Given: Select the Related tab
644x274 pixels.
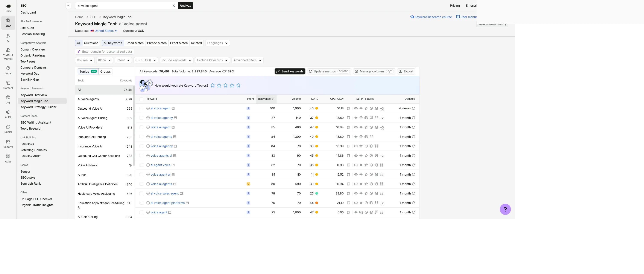Looking at the screenshot, I should tap(196, 43).
